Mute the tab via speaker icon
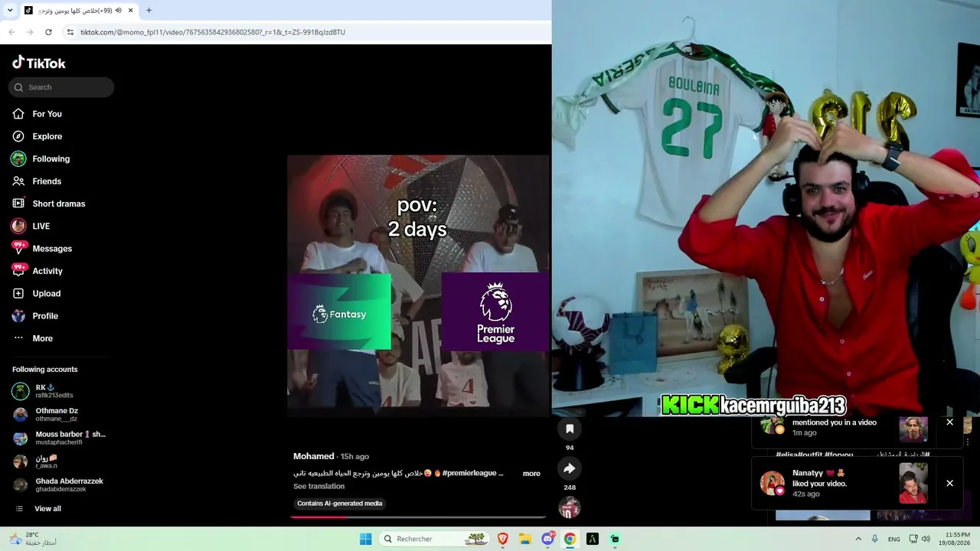Viewport: 980px width, 551px height. coord(119,11)
